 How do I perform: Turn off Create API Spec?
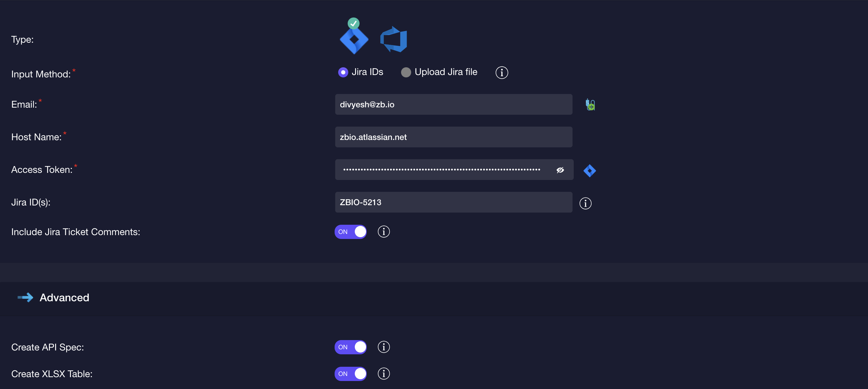click(350, 347)
